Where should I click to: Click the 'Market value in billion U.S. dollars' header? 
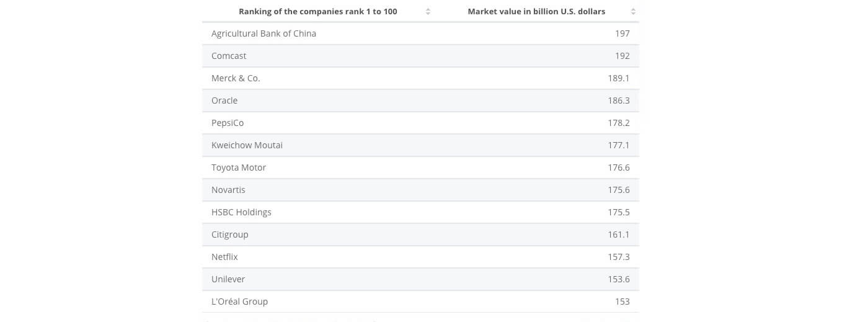(x=536, y=11)
